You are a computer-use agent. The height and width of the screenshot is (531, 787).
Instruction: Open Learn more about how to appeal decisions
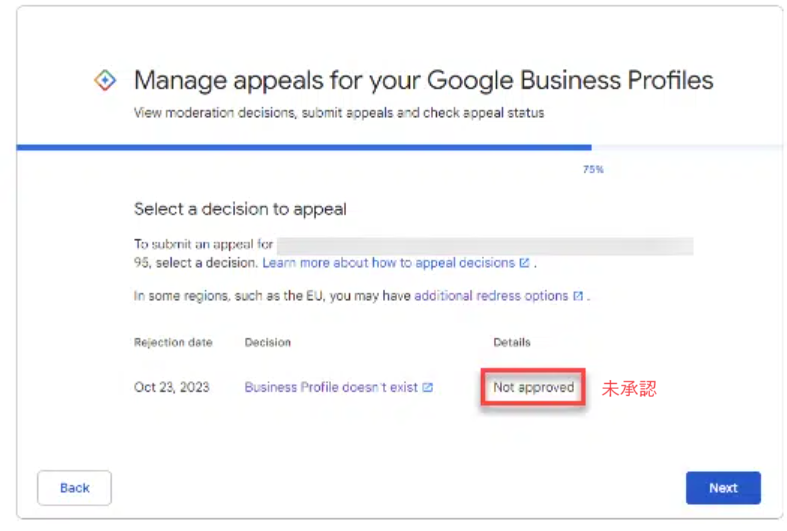point(388,263)
